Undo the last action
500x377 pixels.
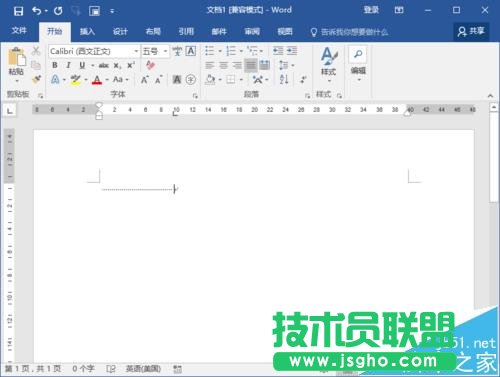click(37, 11)
